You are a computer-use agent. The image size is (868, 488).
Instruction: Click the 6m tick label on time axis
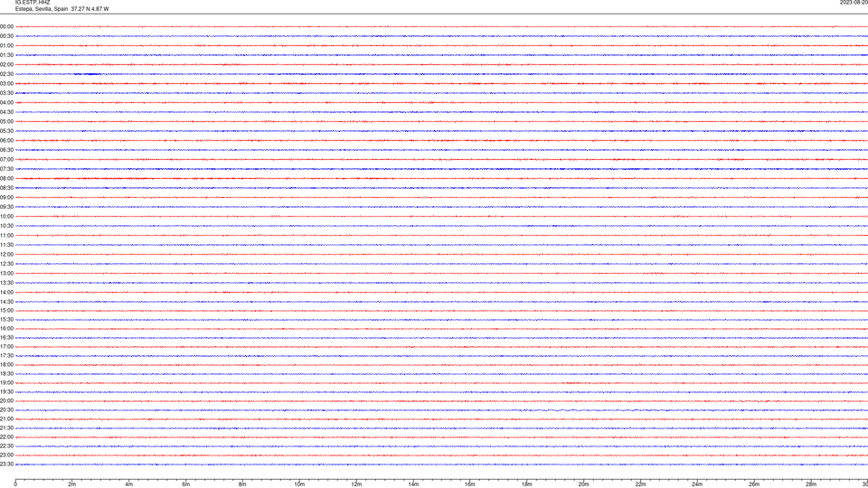pyautogui.click(x=186, y=484)
